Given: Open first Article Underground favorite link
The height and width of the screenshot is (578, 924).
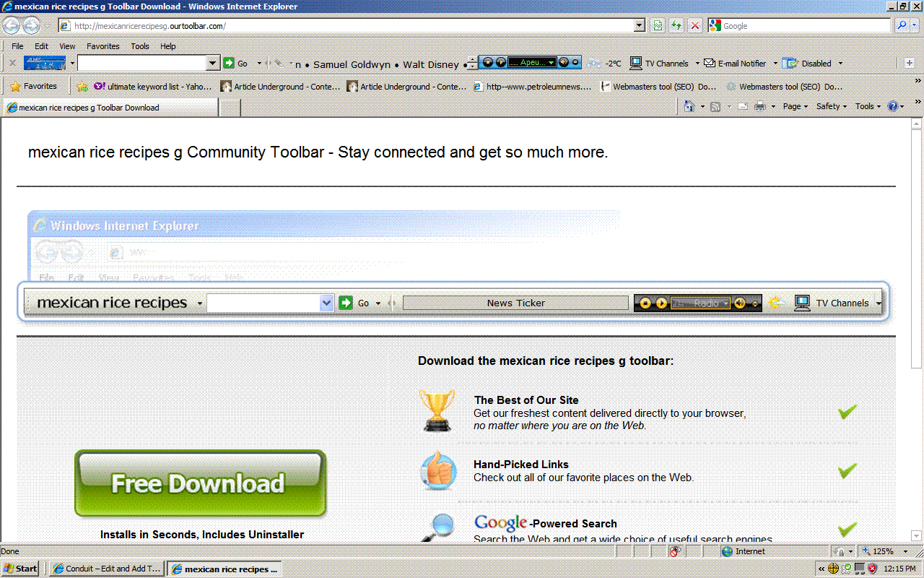Looking at the screenshot, I should point(280,87).
